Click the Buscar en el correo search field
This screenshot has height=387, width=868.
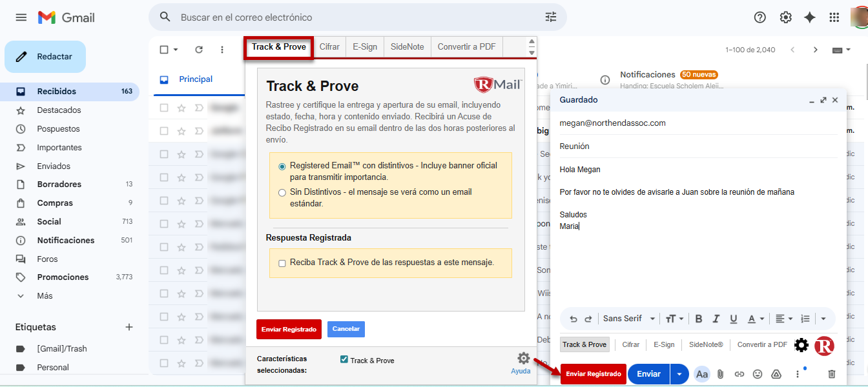tap(355, 17)
